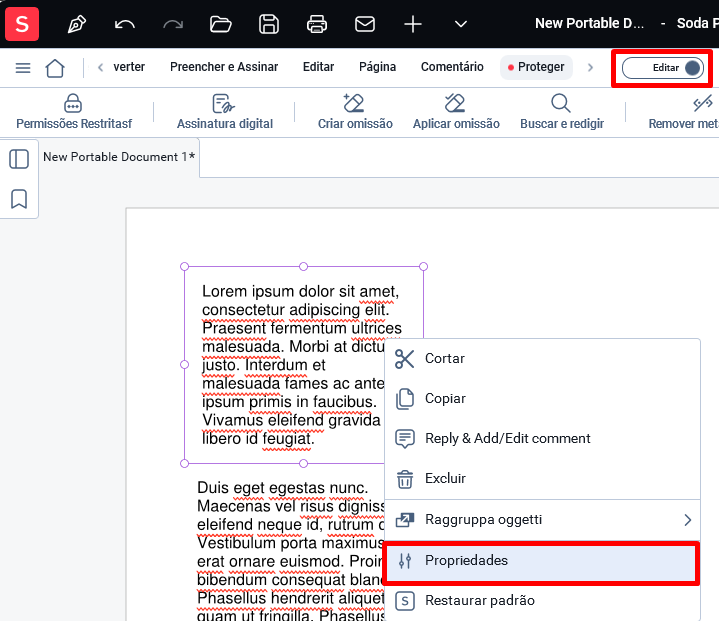Expand the quick access toolbar dropdown

pyautogui.click(x=461, y=24)
